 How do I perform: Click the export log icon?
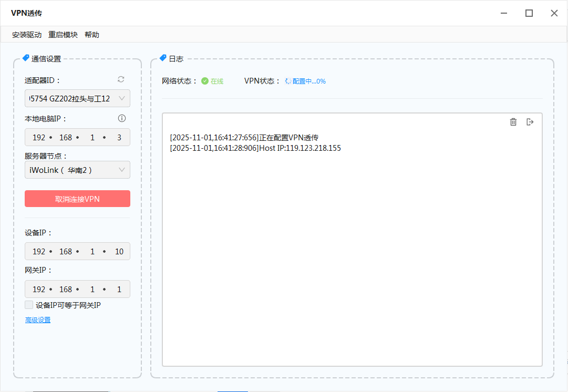coord(530,122)
